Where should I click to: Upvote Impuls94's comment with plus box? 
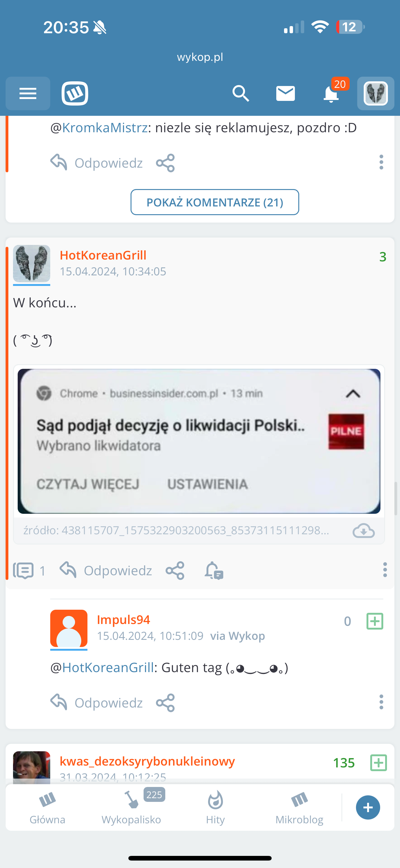tap(375, 621)
